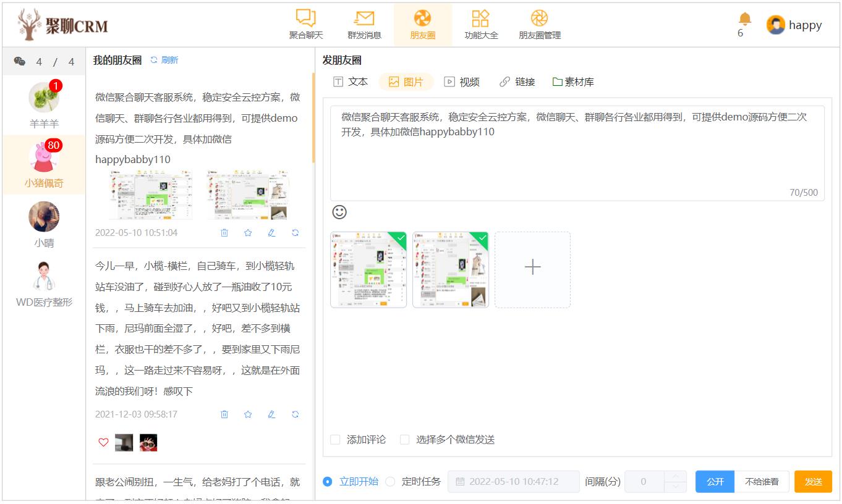Select the 文本 text post type
Image resolution: width=842 pixels, height=504 pixels.
pos(351,82)
